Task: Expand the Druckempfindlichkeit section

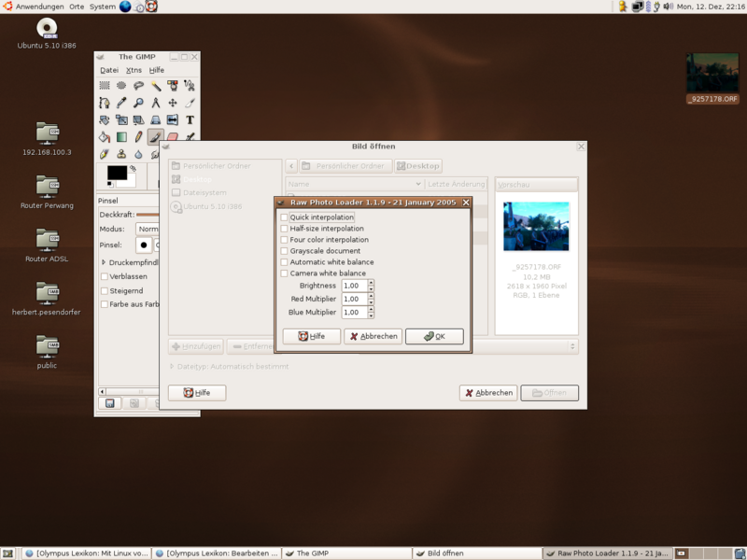Action: pos(103,261)
